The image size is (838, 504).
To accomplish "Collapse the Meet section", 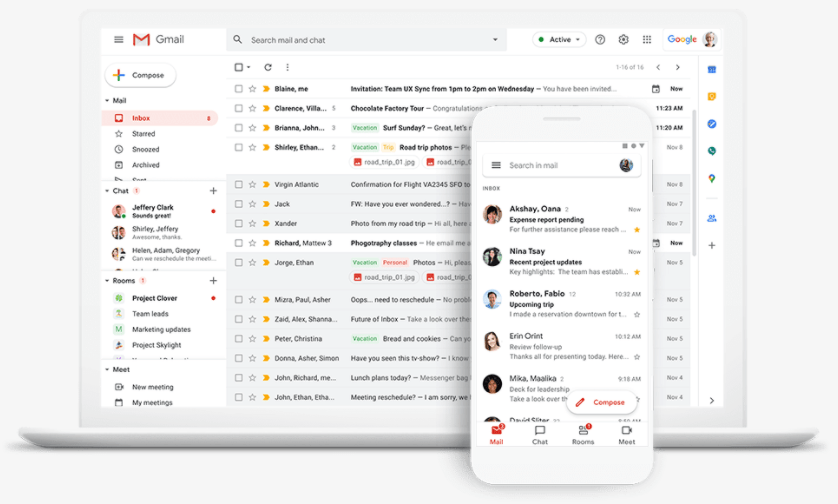I will click(x=107, y=369).
